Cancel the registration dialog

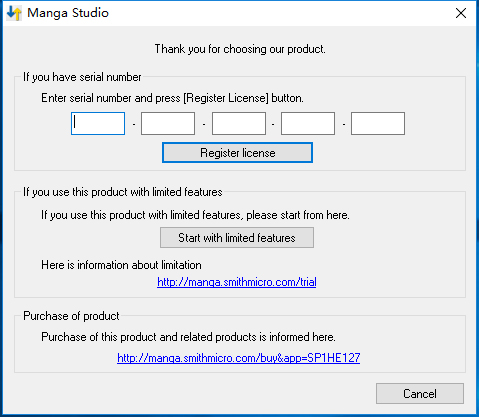point(420,394)
